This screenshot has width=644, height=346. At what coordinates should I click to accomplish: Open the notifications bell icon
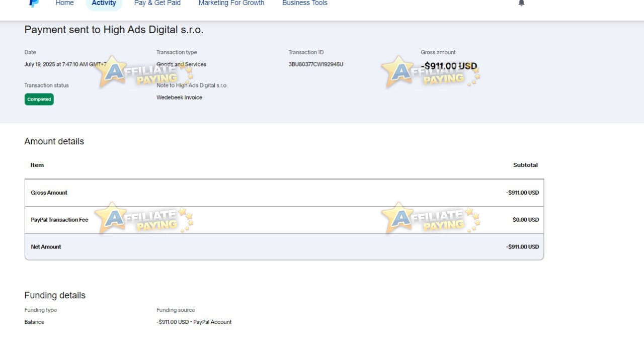521,3
